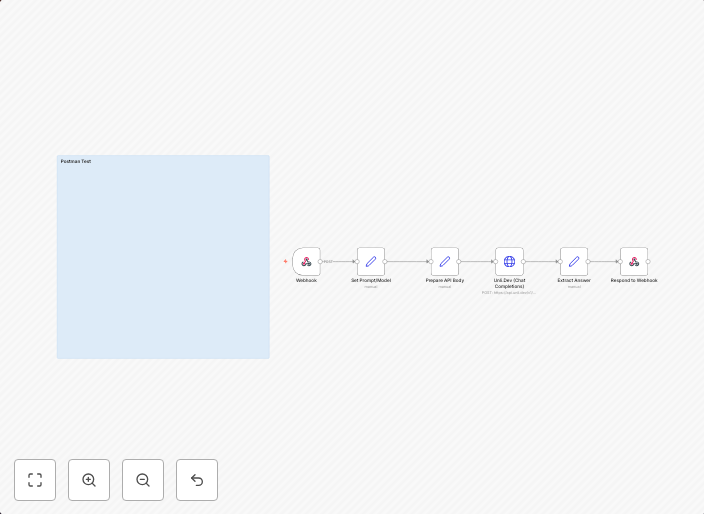Screen dimensions: 704x514
Task: Select the blue Postman Test sticky note
Action: (163, 257)
